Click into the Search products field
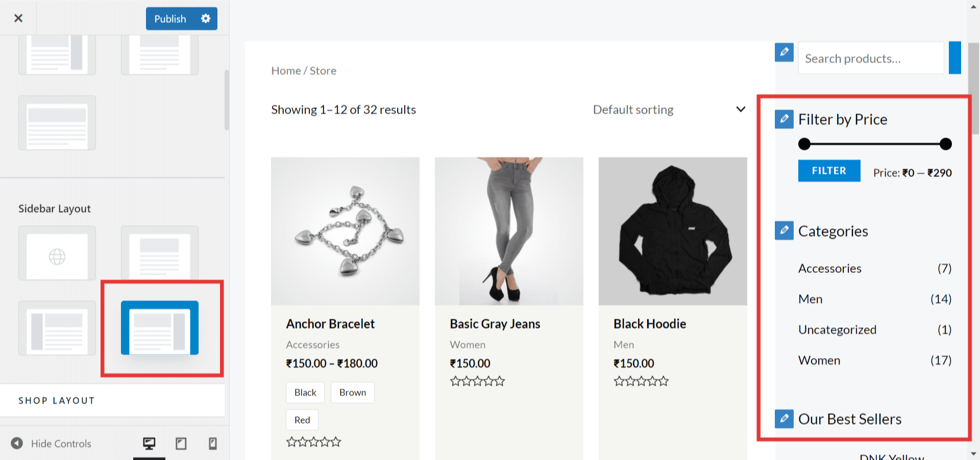 click(x=871, y=59)
